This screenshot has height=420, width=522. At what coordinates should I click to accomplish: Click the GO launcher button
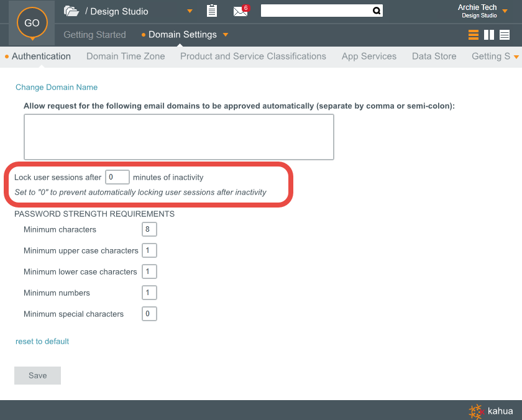pos(32,23)
